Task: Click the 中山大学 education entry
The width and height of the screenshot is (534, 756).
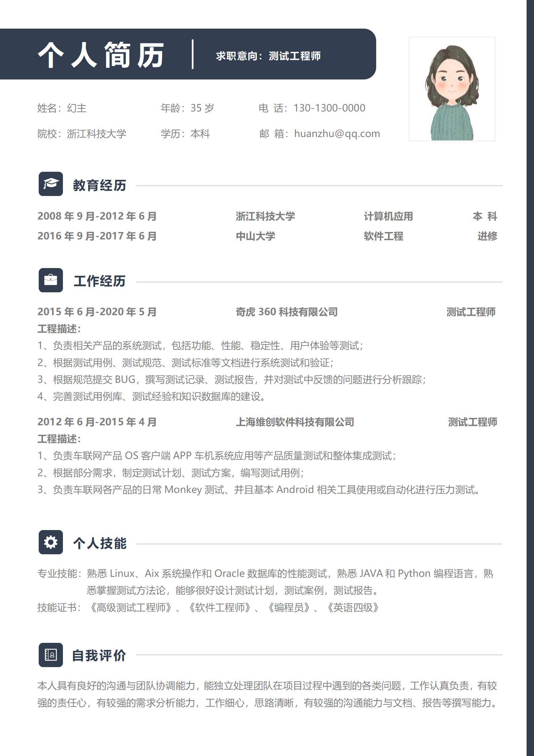Action: (x=255, y=236)
